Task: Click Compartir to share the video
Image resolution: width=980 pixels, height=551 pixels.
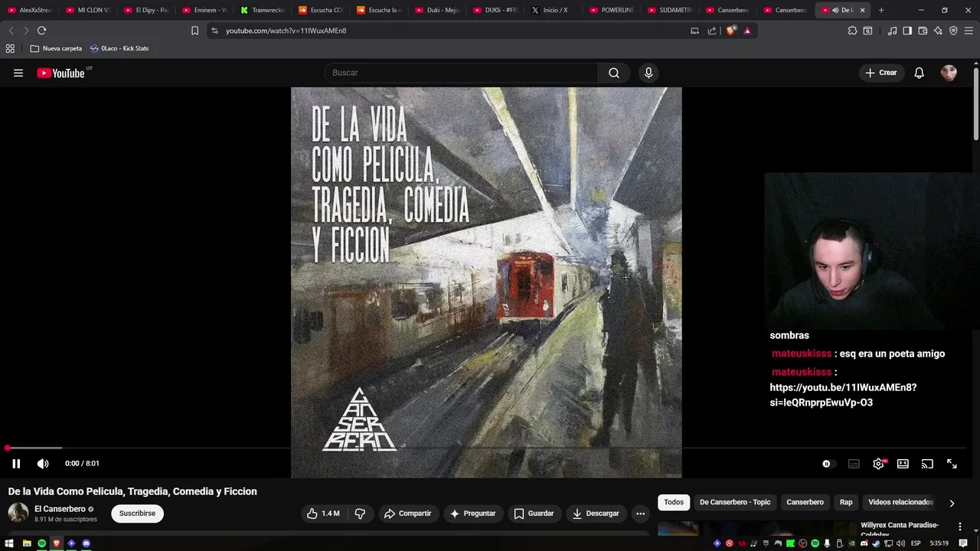Action: point(408,514)
